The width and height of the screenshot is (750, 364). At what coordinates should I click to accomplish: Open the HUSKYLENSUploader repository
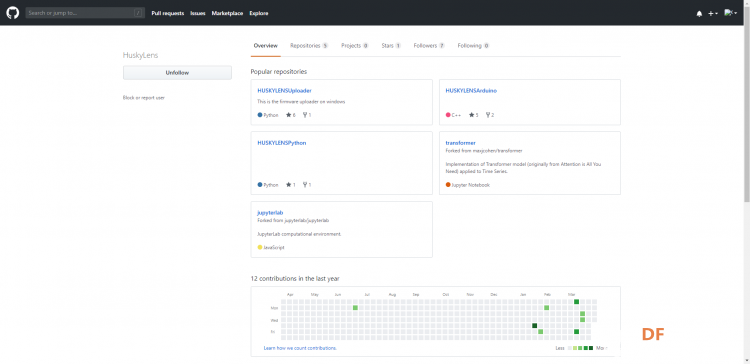[x=285, y=90]
